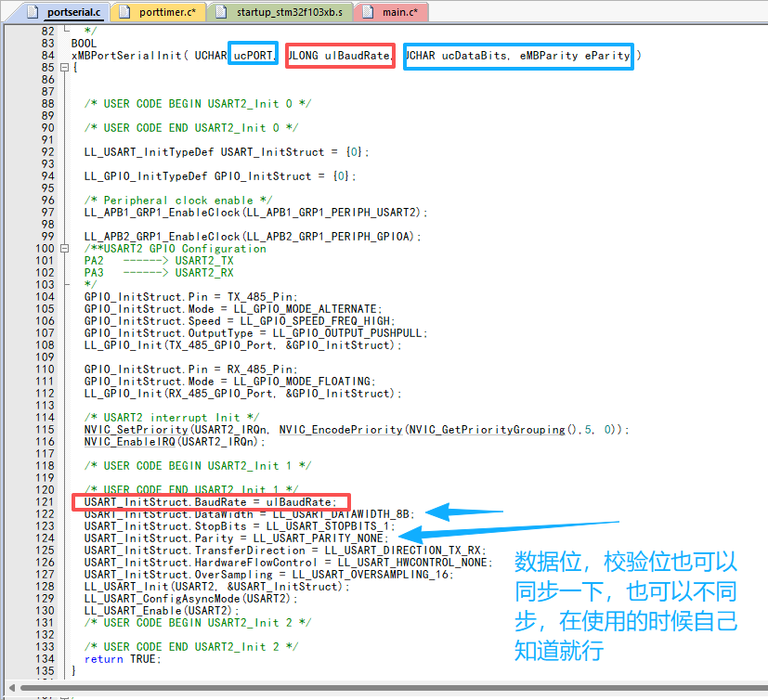Click LL_USART_STOPBITS_1 on line 123
This screenshot has height=700, width=768.
tap(328, 526)
